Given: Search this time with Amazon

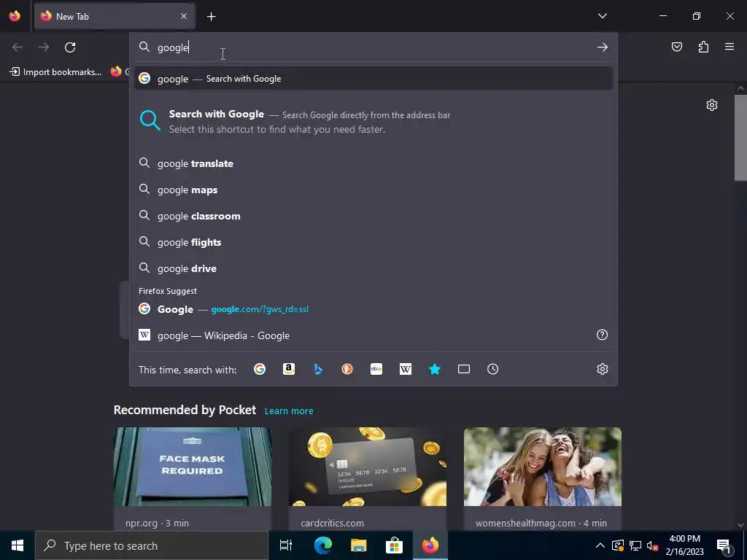Looking at the screenshot, I should [x=289, y=369].
